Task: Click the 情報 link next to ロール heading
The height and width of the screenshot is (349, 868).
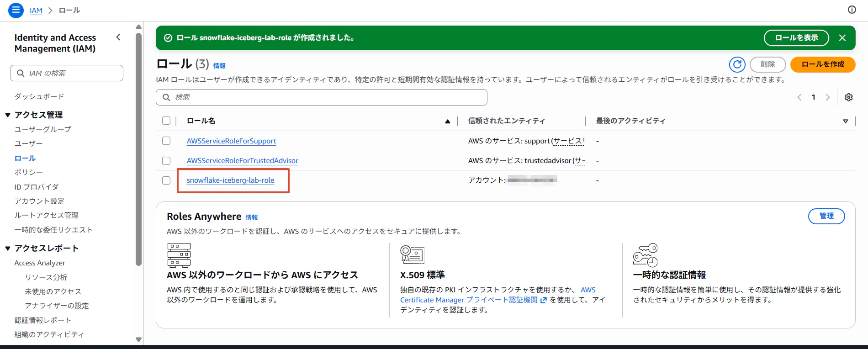Action: (219, 66)
